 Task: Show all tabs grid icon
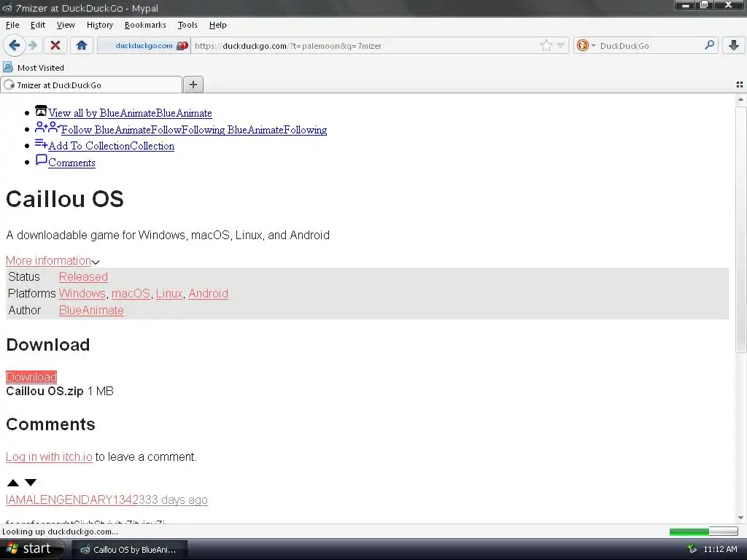click(740, 85)
